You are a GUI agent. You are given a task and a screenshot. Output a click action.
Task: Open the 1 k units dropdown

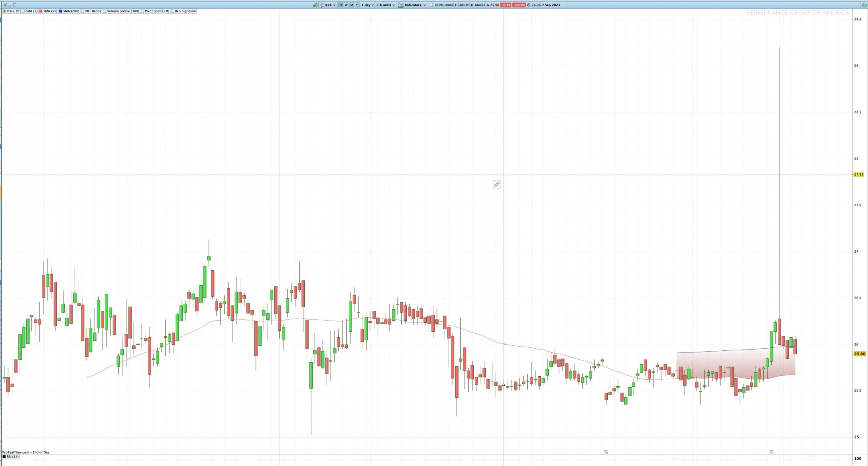click(385, 5)
